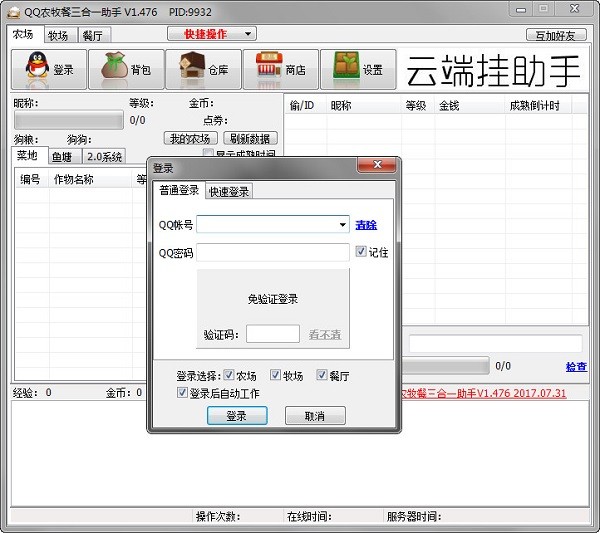Open the 仓库 warehouse icon
This screenshot has height=533, width=600.
click(x=204, y=70)
